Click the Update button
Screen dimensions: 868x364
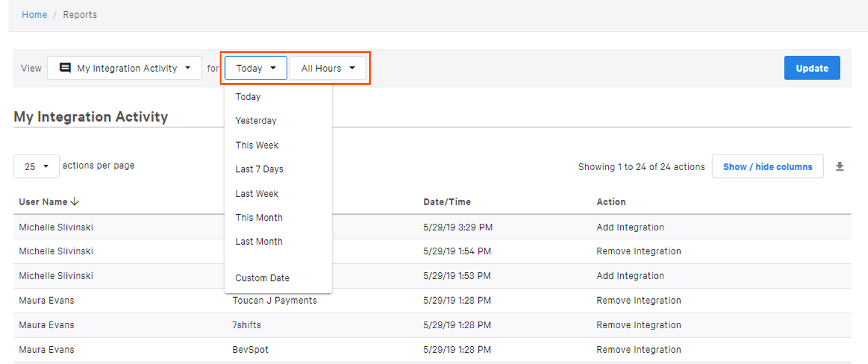point(812,67)
